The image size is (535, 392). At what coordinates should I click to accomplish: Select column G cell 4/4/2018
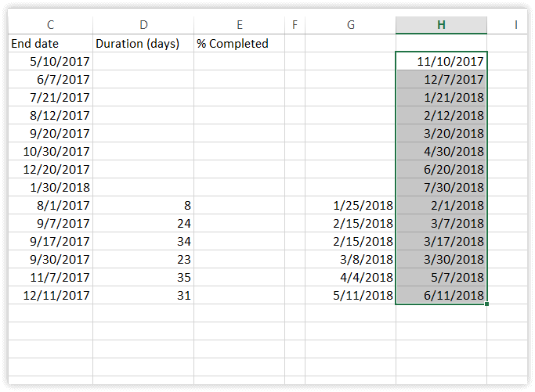point(350,277)
